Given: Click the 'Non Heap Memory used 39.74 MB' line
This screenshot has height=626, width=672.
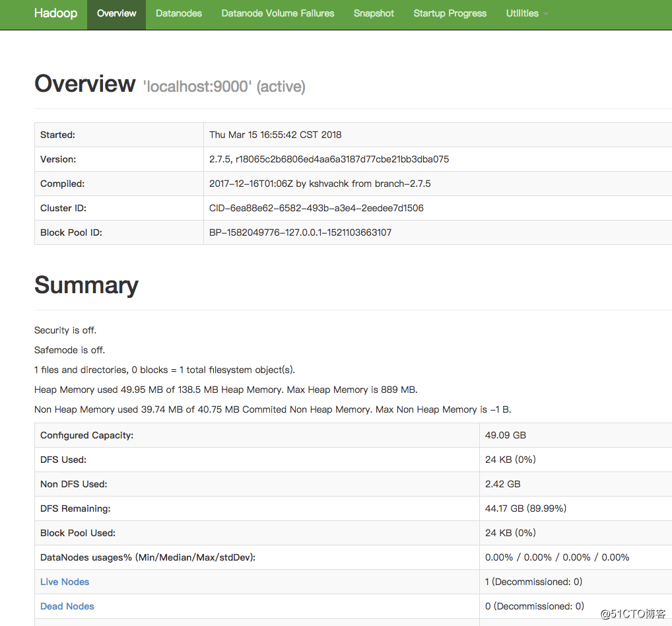Looking at the screenshot, I should tap(273, 409).
